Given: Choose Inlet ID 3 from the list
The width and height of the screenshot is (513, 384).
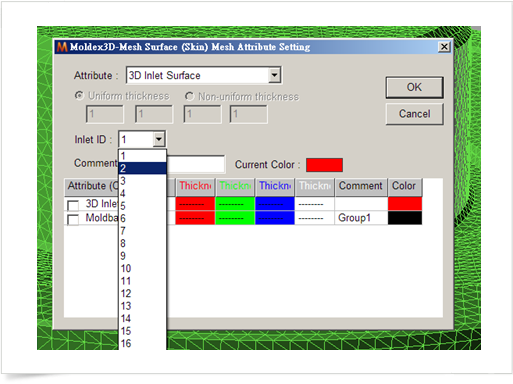Looking at the screenshot, I should coord(142,181).
